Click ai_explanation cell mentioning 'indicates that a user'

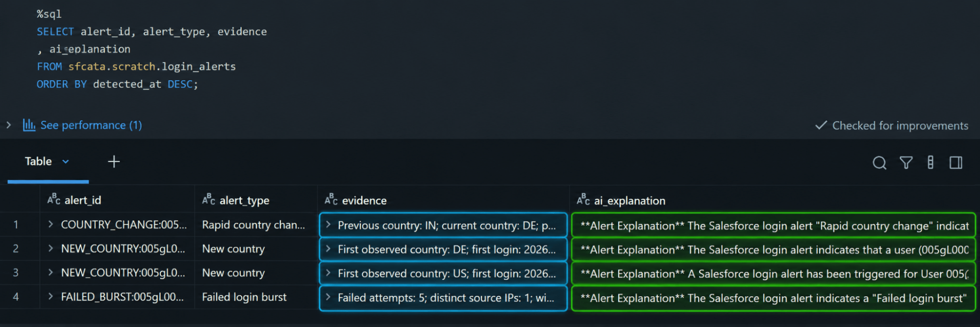774,250
